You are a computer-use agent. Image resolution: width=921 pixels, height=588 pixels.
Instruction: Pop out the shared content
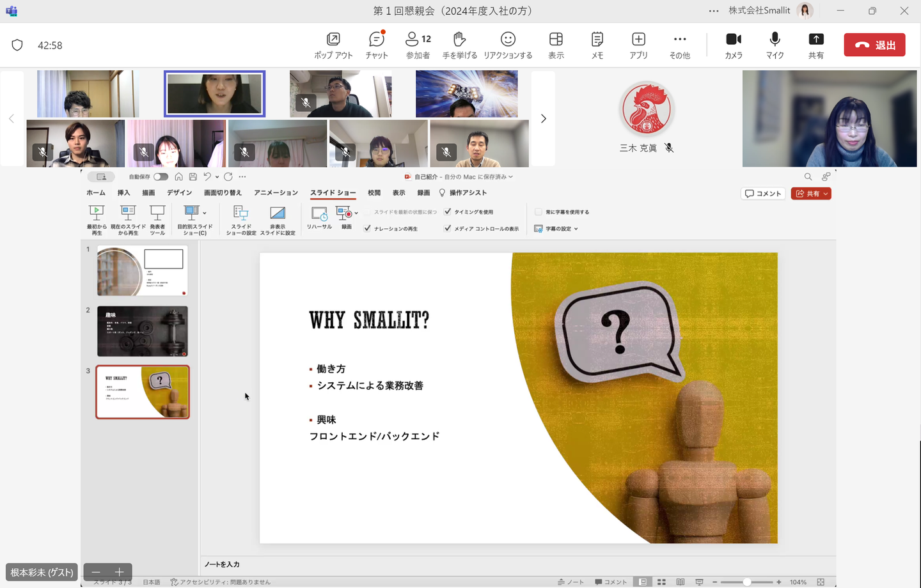pos(333,45)
